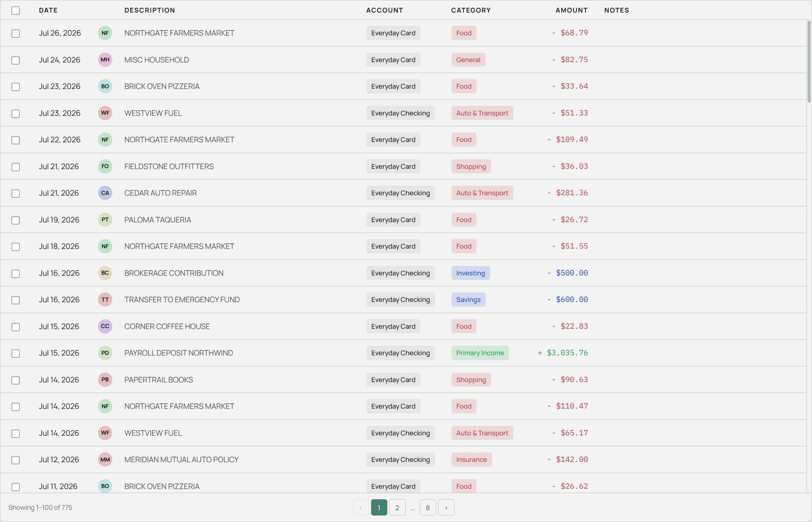Click the CC avatar for Corner Coffee House
This screenshot has width=812, height=522.
[105, 326]
